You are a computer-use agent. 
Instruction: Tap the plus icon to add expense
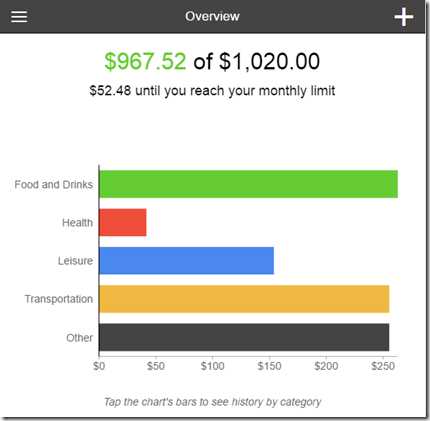click(404, 17)
